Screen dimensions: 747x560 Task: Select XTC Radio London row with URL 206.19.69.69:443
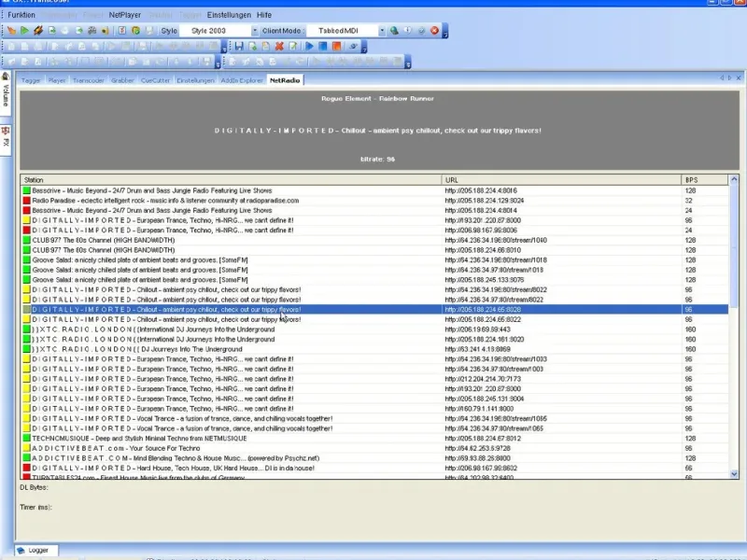tap(375, 329)
